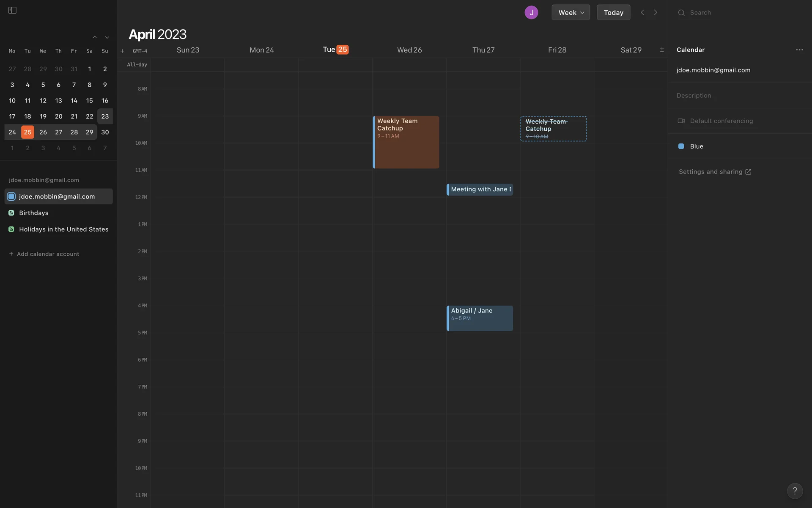This screenshot has height=508, width=812.
Task: Open the J user avatar
Action: tap(531, 13)
